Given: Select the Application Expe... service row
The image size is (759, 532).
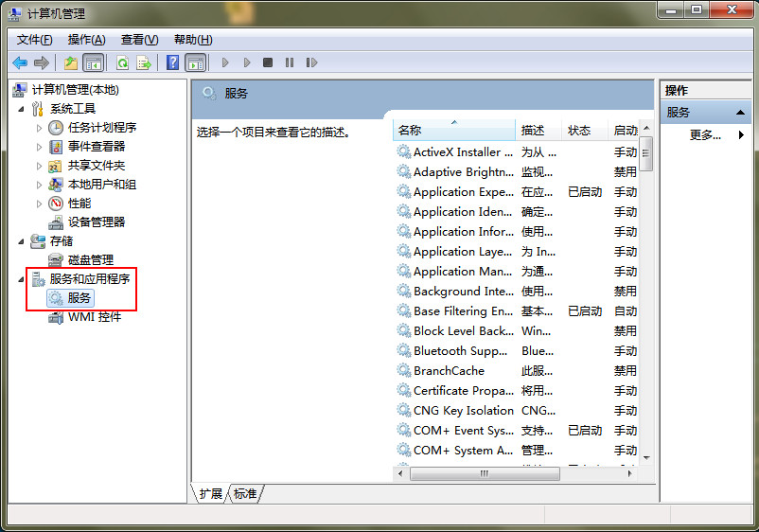Looking at the screenshot, I should (516, 192).
